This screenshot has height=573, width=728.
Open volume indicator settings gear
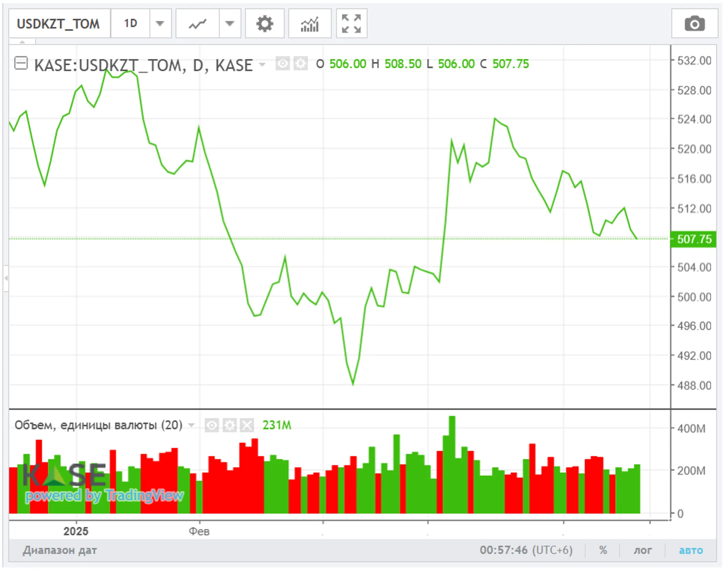coord(230,425)
